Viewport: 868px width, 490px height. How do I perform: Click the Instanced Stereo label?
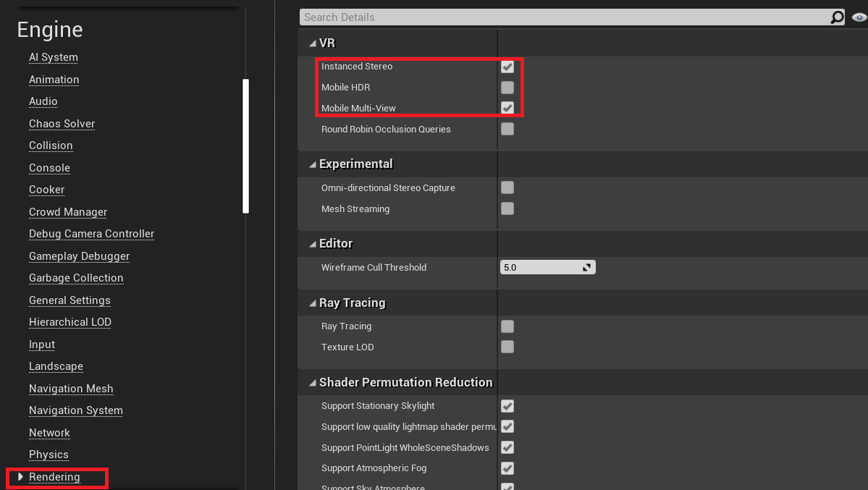[x=356, y=67]
